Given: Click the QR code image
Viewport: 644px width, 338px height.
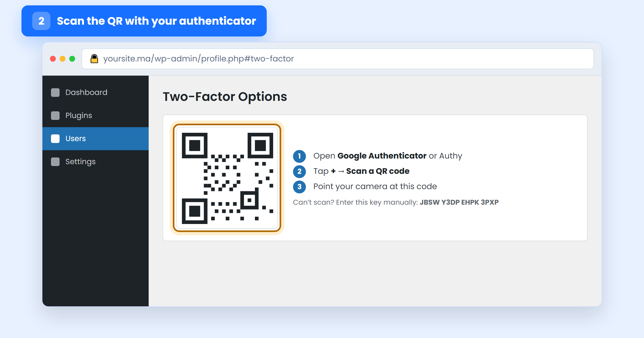Looking at the screenshot, I should (227, 178).
